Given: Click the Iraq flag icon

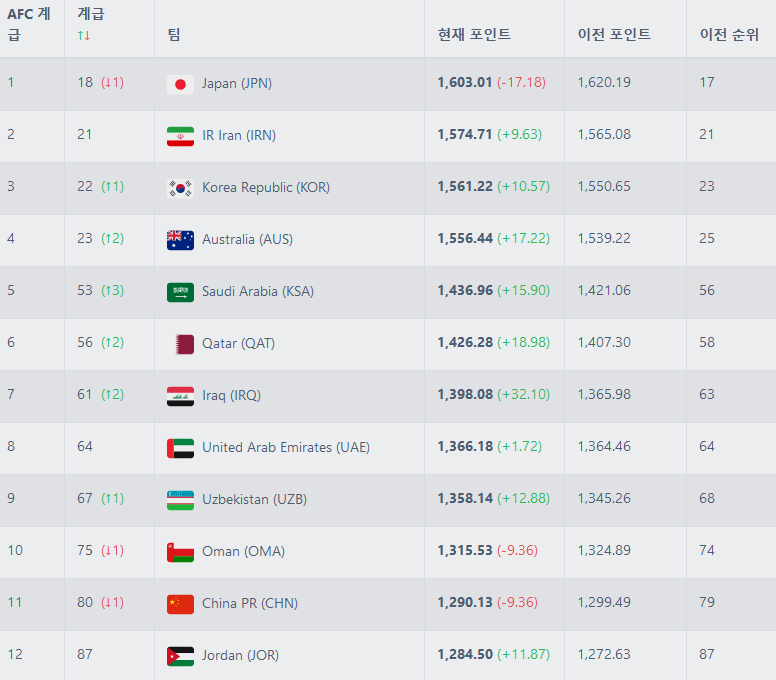Looking at the screenshot, I should (x=180, y=396).
